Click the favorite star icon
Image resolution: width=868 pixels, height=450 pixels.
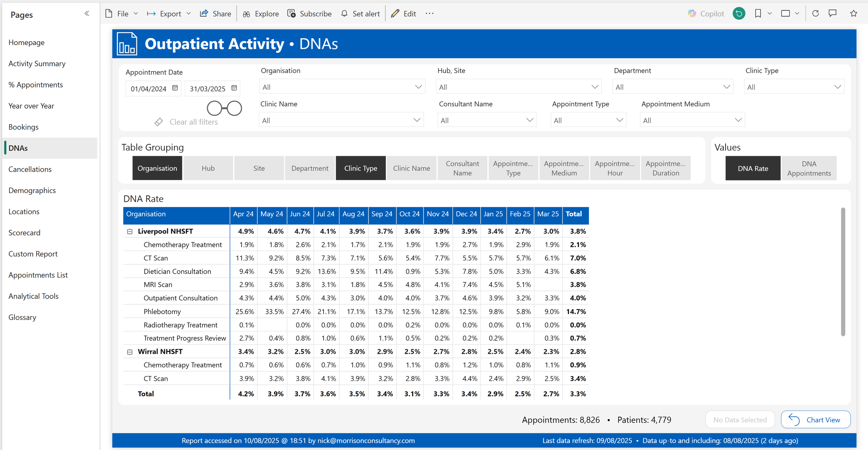click(854, 14)
